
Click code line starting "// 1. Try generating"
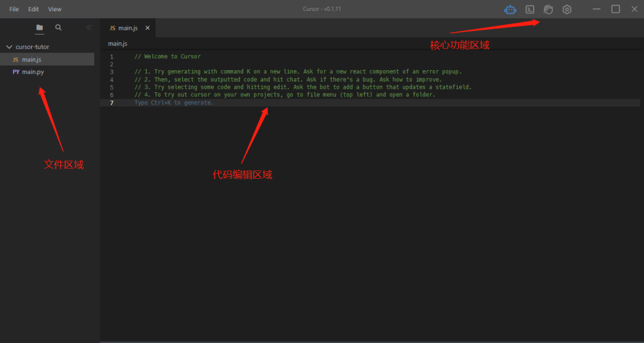[x=298, y=72]
